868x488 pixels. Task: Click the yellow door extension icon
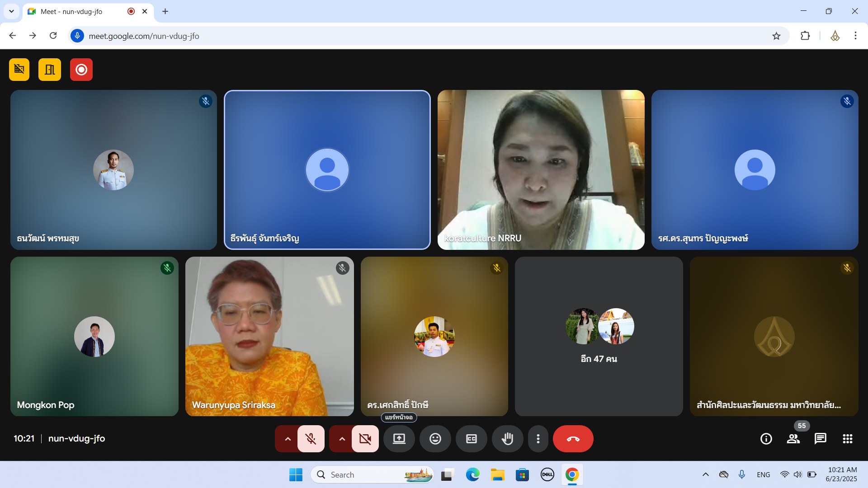[50, 70]
